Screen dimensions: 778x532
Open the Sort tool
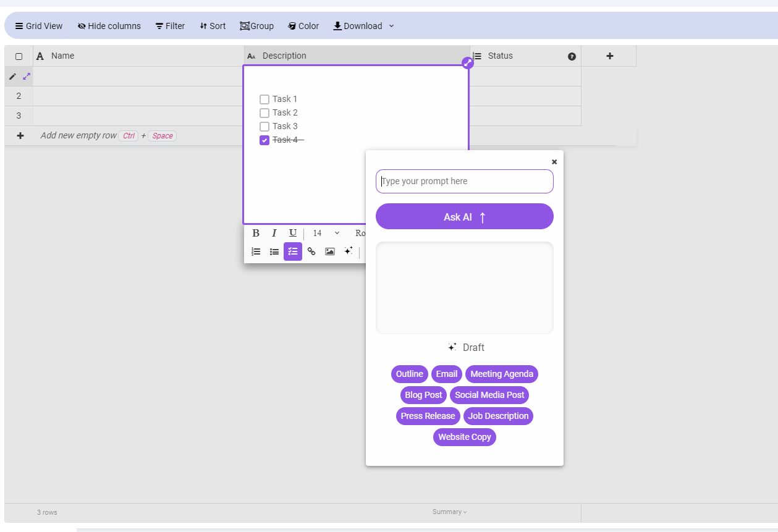point(213,26)
